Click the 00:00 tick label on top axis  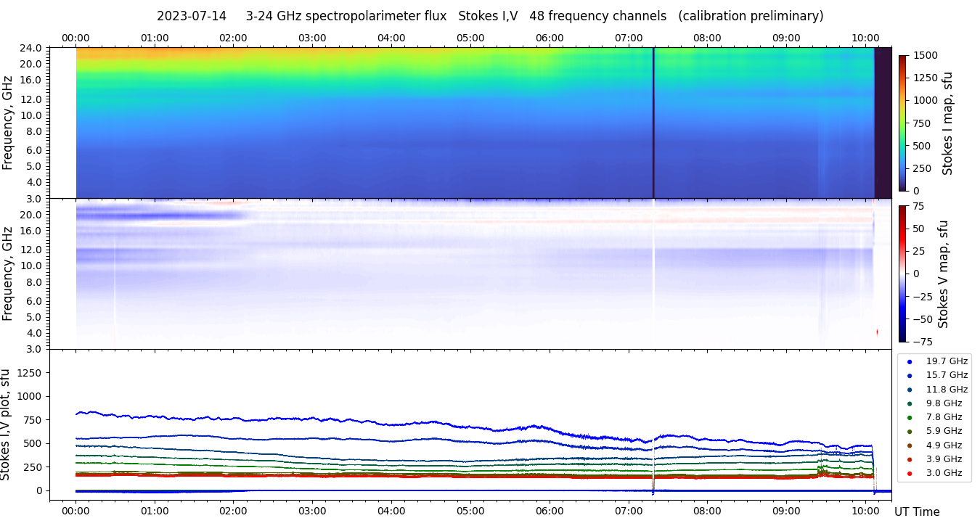click(x=75, y=38)
